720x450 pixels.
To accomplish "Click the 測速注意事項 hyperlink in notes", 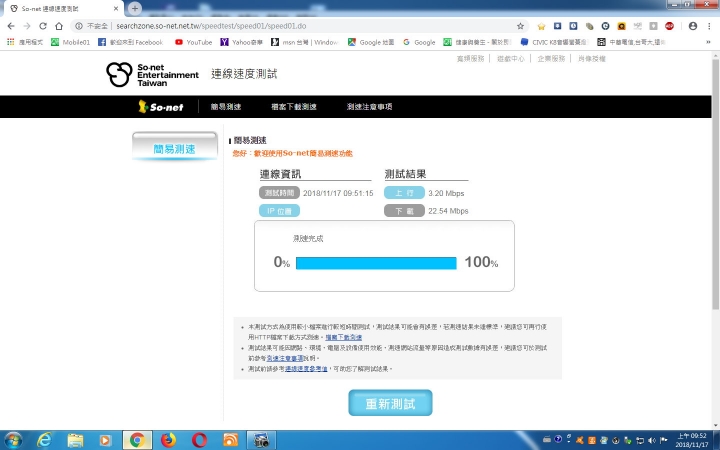I will 285,358.
